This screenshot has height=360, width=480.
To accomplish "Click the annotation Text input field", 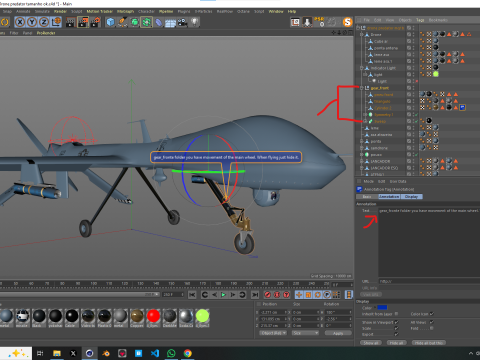I will (429, 242).
